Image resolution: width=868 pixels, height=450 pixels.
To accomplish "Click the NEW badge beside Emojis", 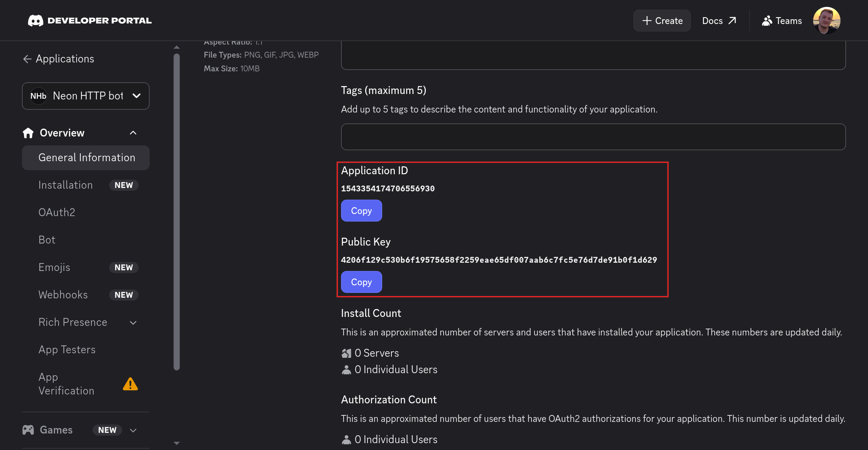I will pos(124,268).
